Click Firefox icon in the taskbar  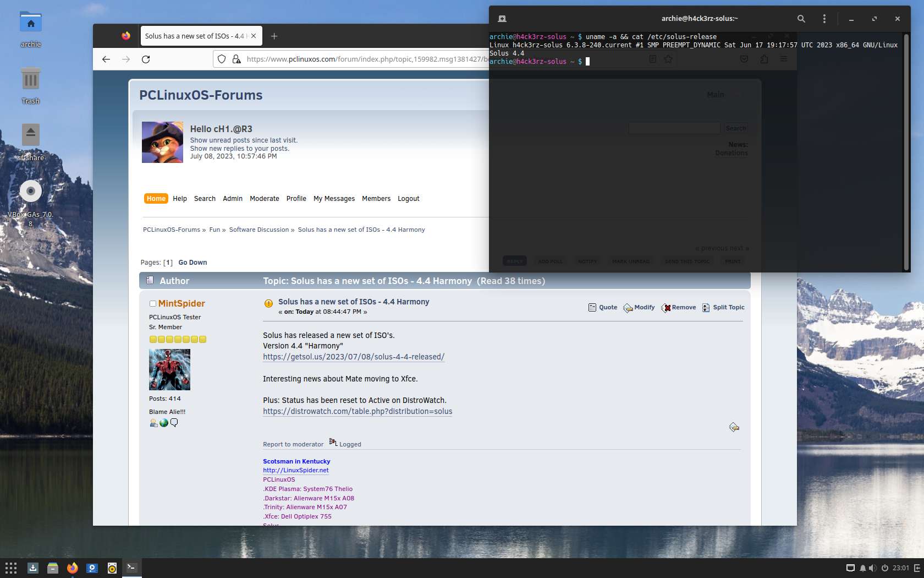coord(73,568)
